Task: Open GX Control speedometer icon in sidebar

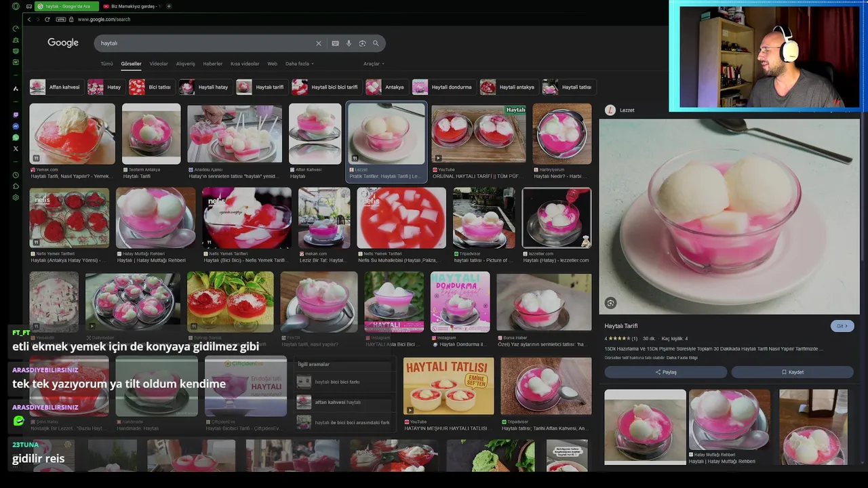Action: point(16,28)
